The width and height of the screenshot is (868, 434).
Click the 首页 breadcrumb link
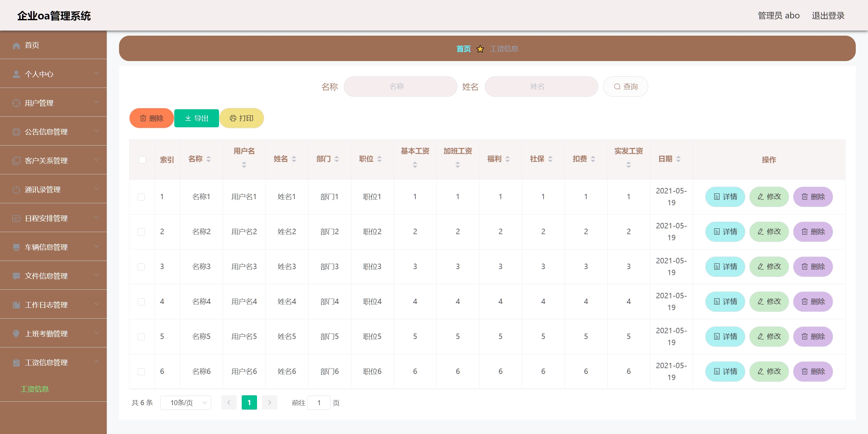coord(463,49)
